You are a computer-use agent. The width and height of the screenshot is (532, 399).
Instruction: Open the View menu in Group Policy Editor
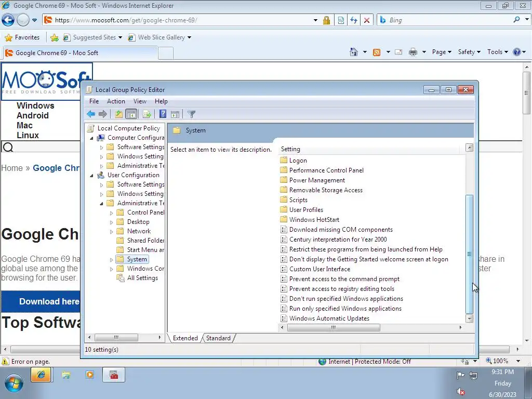[140, 101]
